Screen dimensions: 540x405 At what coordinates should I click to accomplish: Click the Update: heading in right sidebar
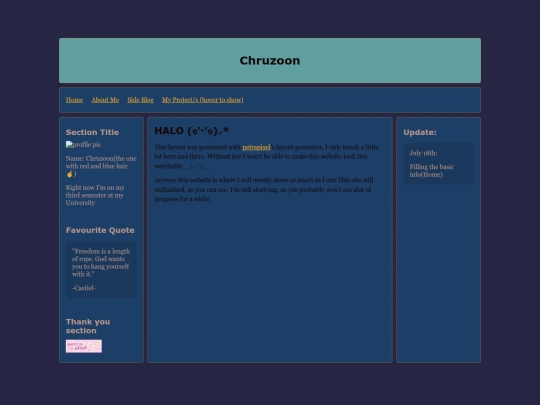point(420,132)
